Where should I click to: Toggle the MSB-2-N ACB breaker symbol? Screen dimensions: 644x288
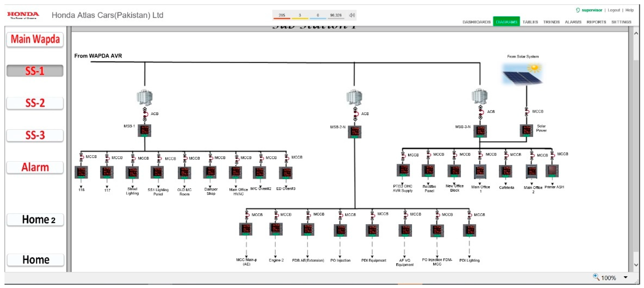point(355,114)
